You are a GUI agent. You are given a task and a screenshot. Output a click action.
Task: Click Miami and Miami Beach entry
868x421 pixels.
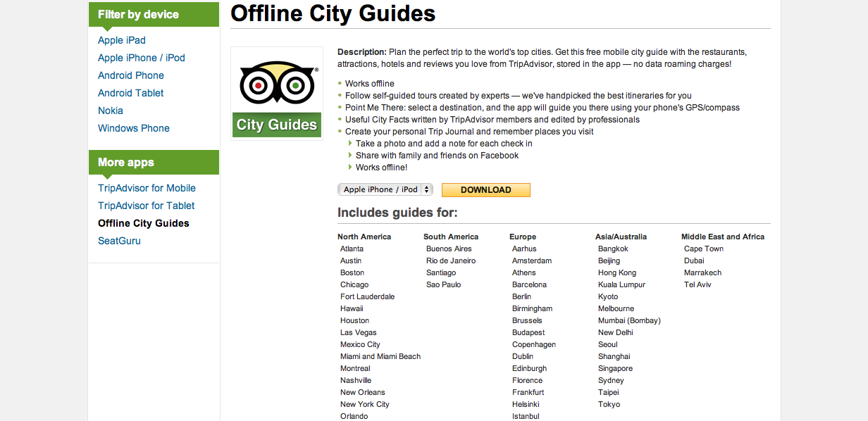pos(380,356)
